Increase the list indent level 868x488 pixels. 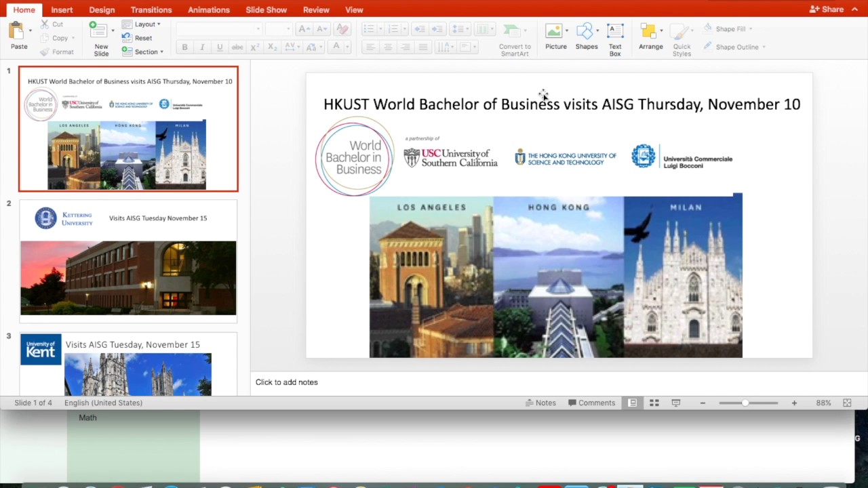(x=437, y=29)
